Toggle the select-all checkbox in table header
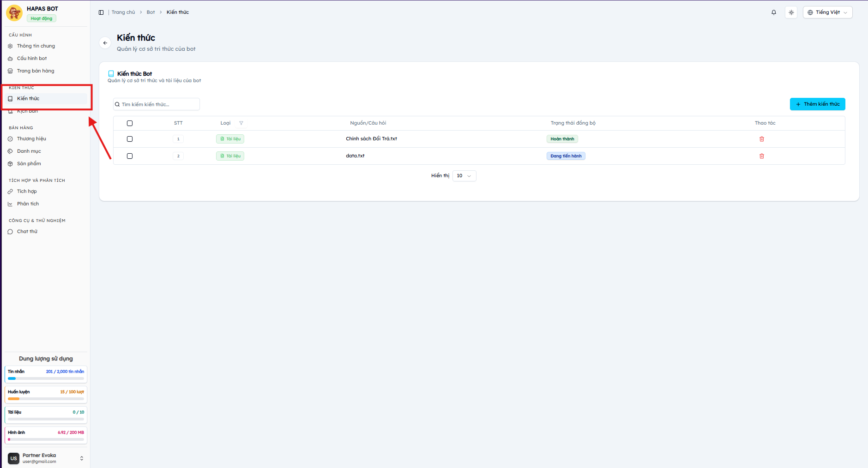 click(130, 123)
